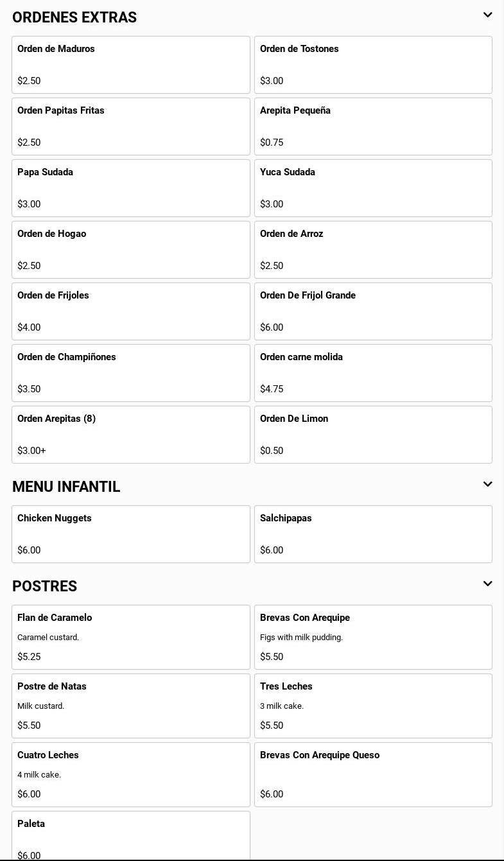Choose Orden de Tostones for $3.00
This screenshot has width=504, height=861.
coord(373,65)
